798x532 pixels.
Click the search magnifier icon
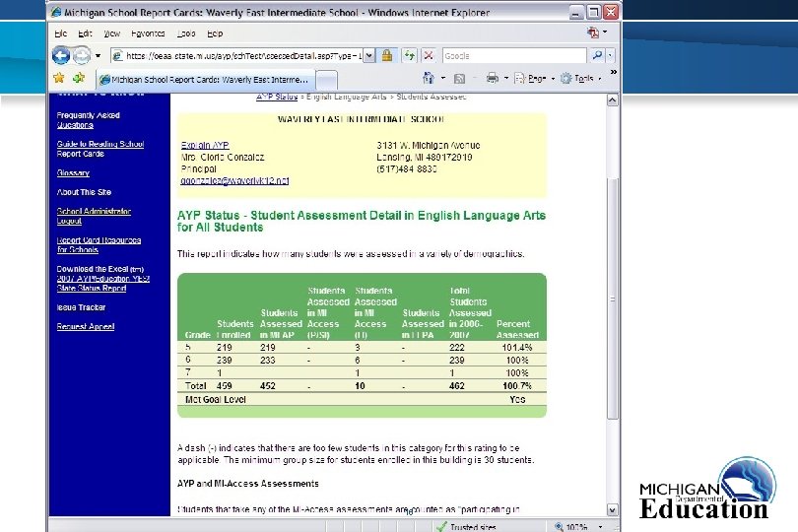point(597,55)
